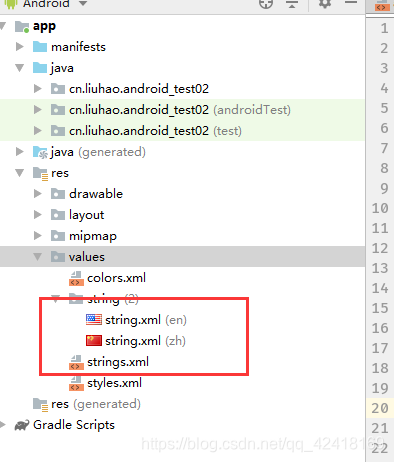This screenshot has width=394, height=462.
Task: Click the androidTest package folder icon
Action: [x=58, y=110]
